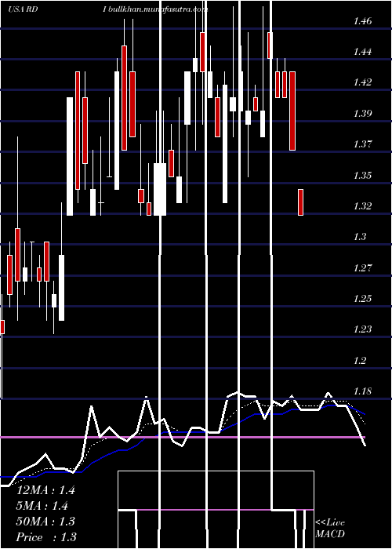Click the 1.25 price axis label

(362, 299)
